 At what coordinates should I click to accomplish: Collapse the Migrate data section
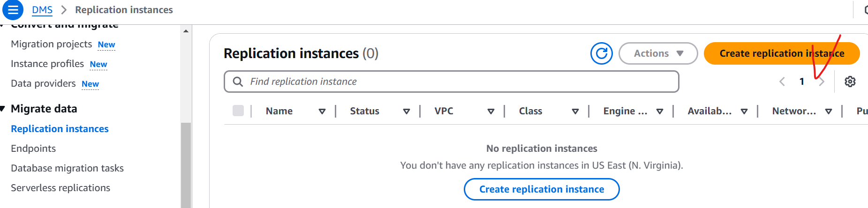tap(3, 109)
